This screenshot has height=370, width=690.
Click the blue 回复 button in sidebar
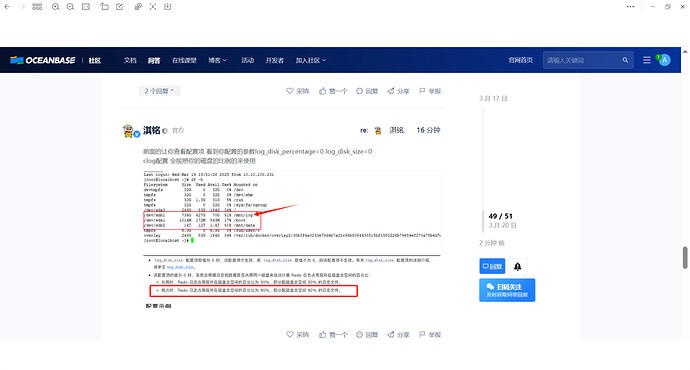coord(492,266)
